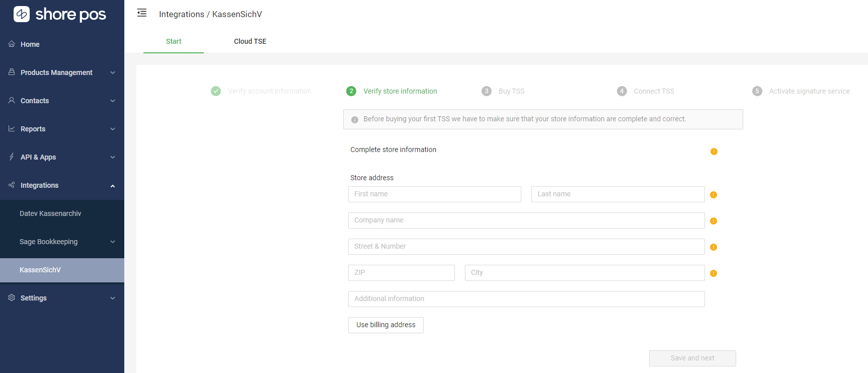The image size is (868, 373).
Task: Click the step 2 circle icon
Action: coord(351,91)
